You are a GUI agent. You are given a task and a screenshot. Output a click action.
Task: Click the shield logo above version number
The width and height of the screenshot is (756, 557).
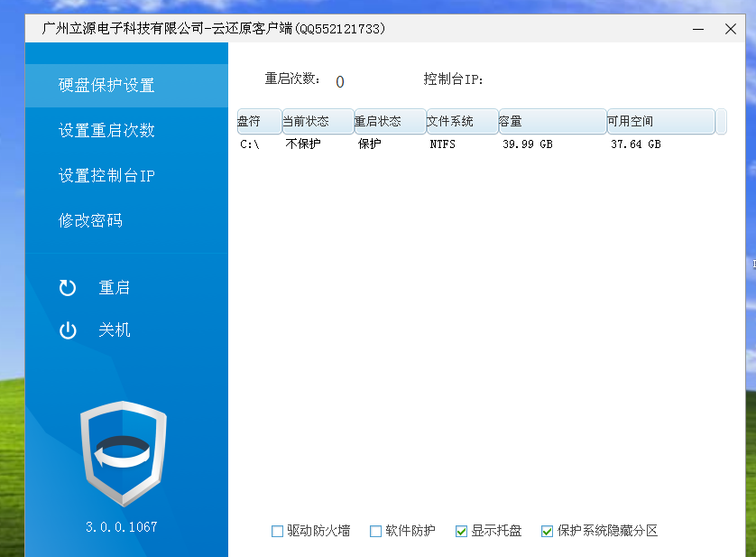(124, 454)
